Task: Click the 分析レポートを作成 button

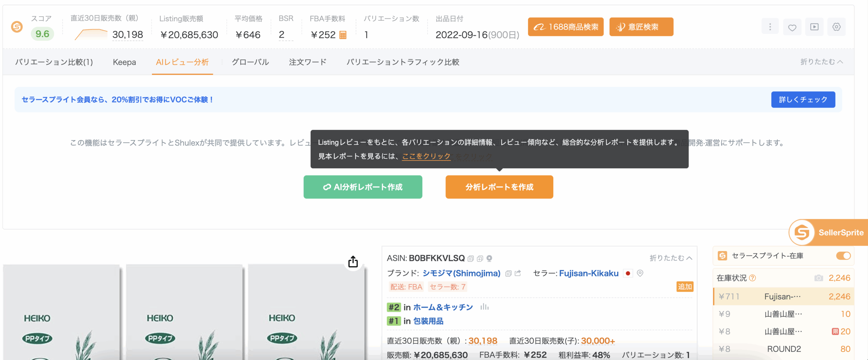Action: [499, 187]
